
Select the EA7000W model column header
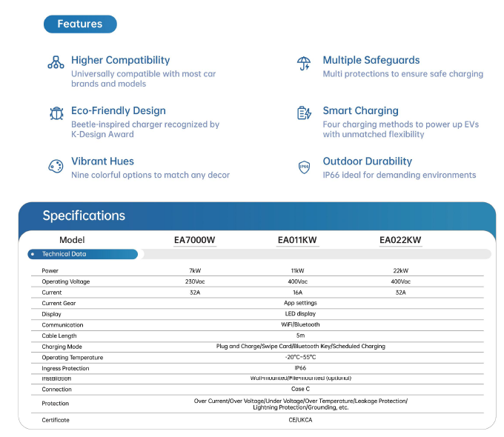(x=194, y=240)
